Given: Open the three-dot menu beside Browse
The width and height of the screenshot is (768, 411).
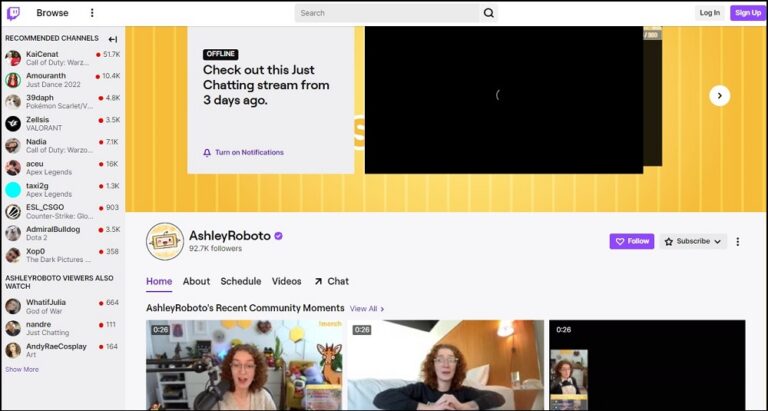Looking at the screenshot, I should pos(92,13).
